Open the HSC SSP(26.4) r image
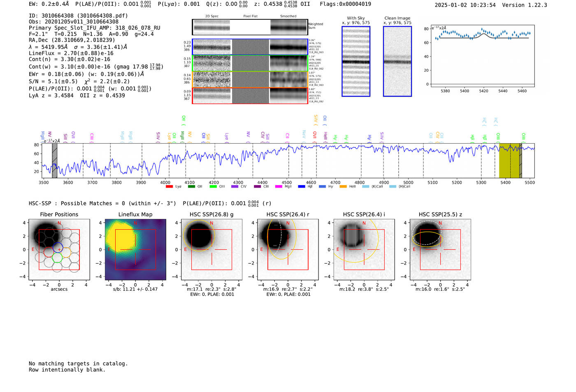Viewport: 576px width, 392px height. tap(288, 250)
